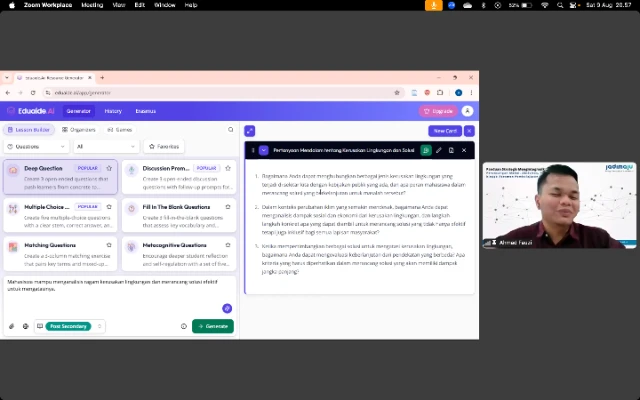Reload the page in browser
The height and width of the screenshot is (400, 640).
[33, 93]
